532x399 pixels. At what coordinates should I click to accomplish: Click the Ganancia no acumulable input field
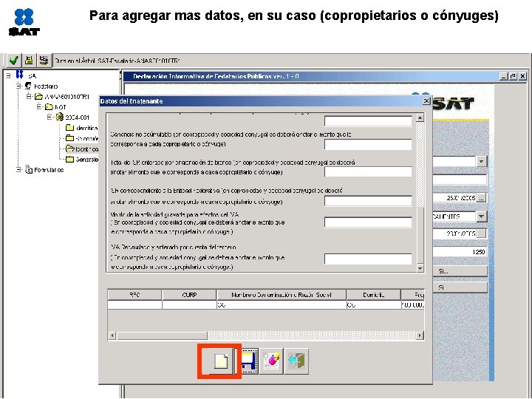[x=368, y=144]
